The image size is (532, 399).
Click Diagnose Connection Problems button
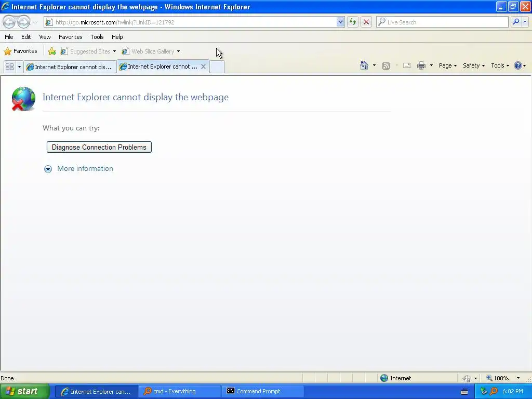[x=99, y=147]
